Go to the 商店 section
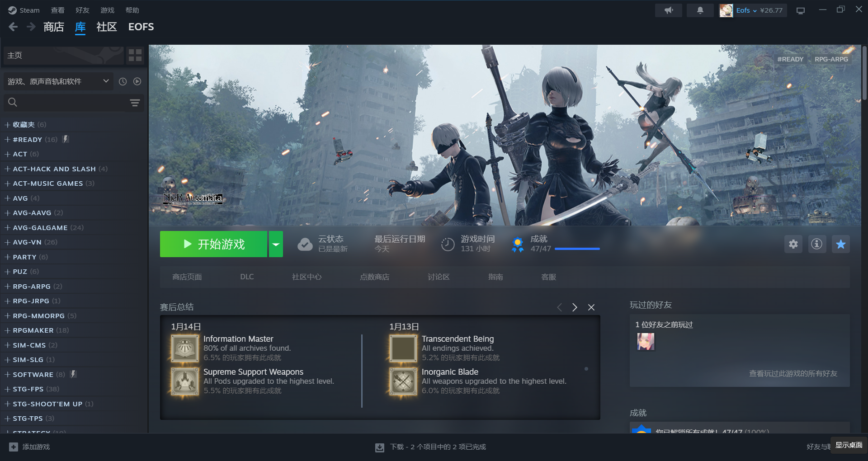Screen dimensions: 868x461 click(x=54, y=27)
